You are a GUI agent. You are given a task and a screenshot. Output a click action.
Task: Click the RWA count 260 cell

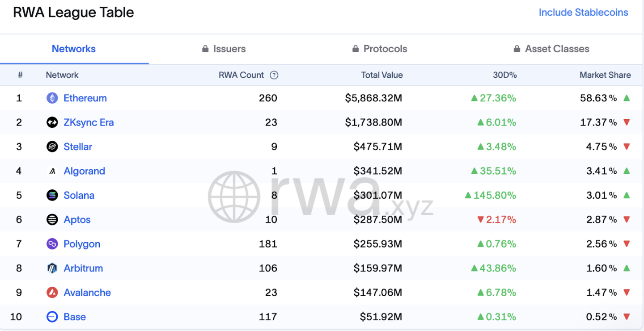click(268, 98)
